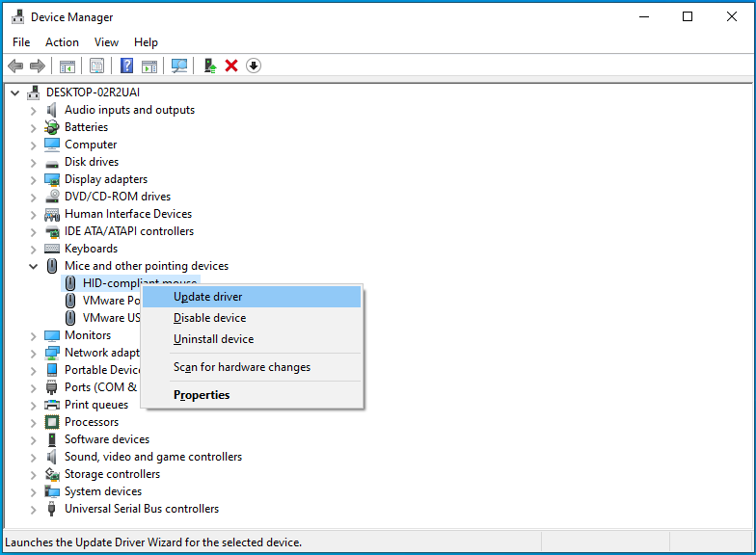Image resolution: width=756 pixels, height=555 pixels.
Task: Toggle the Show/Hide Console Tree toolbar icon
Action: click(x=67, y=66)
